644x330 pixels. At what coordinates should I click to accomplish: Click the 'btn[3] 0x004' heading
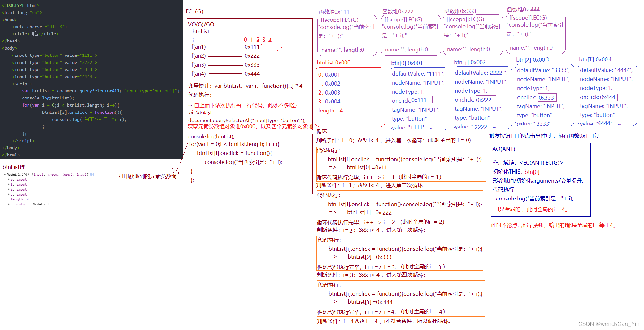pos(595,59)
